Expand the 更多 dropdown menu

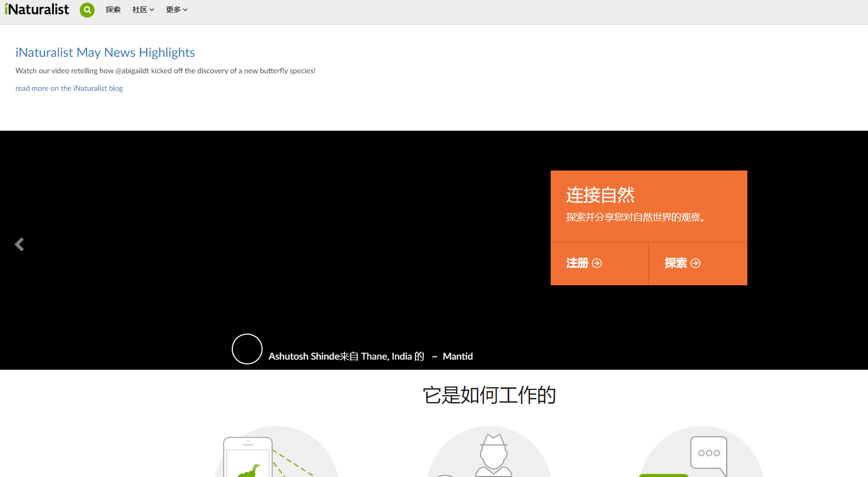click(x=176, y=10)
